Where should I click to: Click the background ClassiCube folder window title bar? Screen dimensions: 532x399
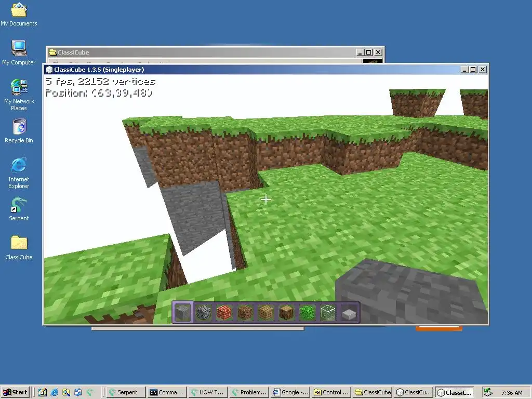[215, 52]
